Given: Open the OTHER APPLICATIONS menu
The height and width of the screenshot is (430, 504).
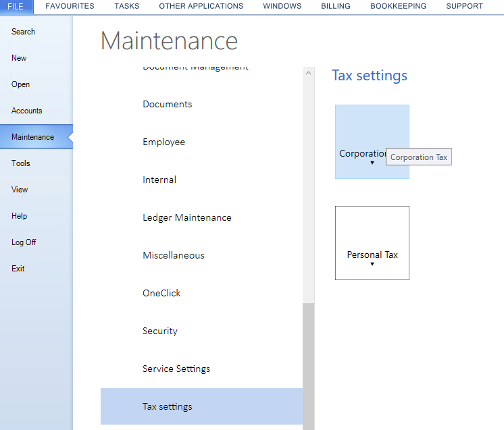Looking at the screenshot, I should (201, 6).
